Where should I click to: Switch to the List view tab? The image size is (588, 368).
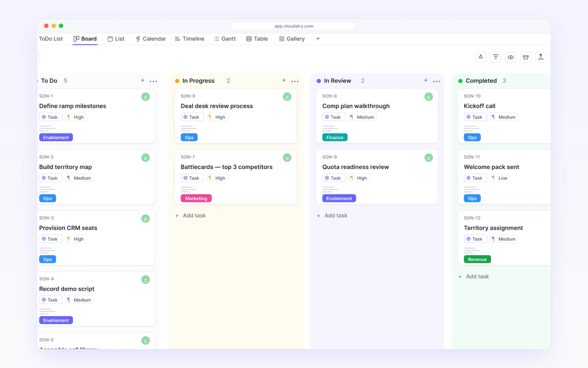pyautogui.click(x=116, y=39)
